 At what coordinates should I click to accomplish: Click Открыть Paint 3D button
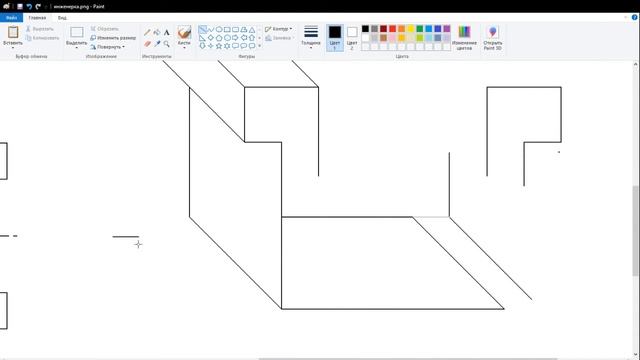pos(493,38)
